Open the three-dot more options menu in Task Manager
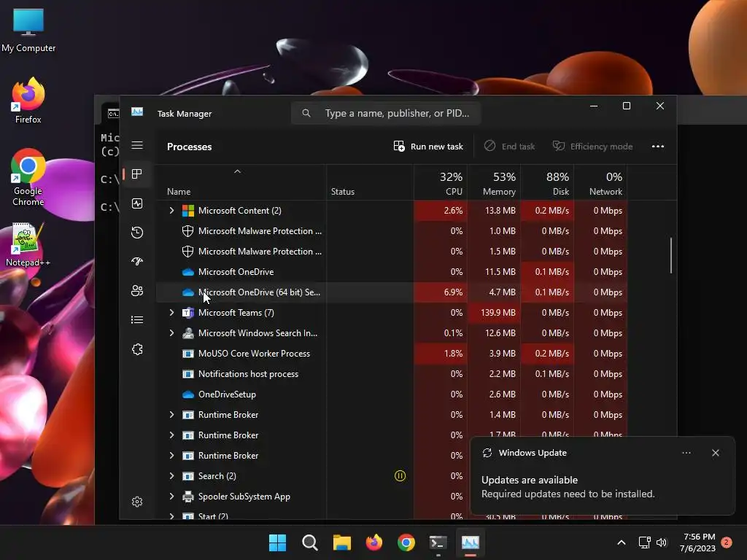This screenshot has width=747, height=560. (x=658, y=147)
